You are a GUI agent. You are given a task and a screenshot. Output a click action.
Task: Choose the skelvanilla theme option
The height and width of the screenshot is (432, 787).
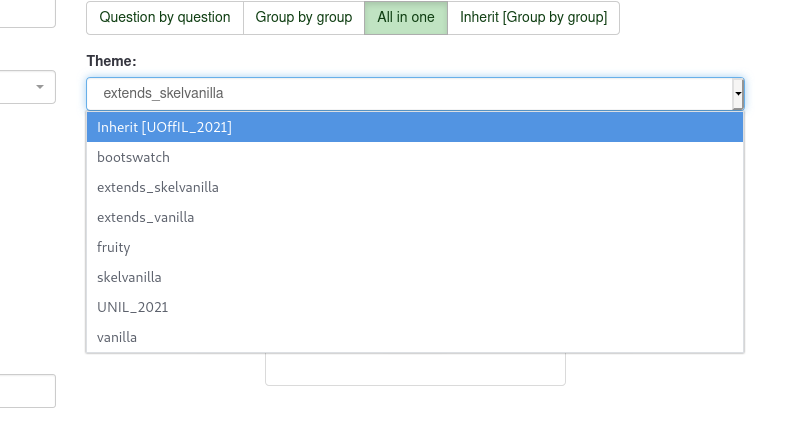[415, 277]
